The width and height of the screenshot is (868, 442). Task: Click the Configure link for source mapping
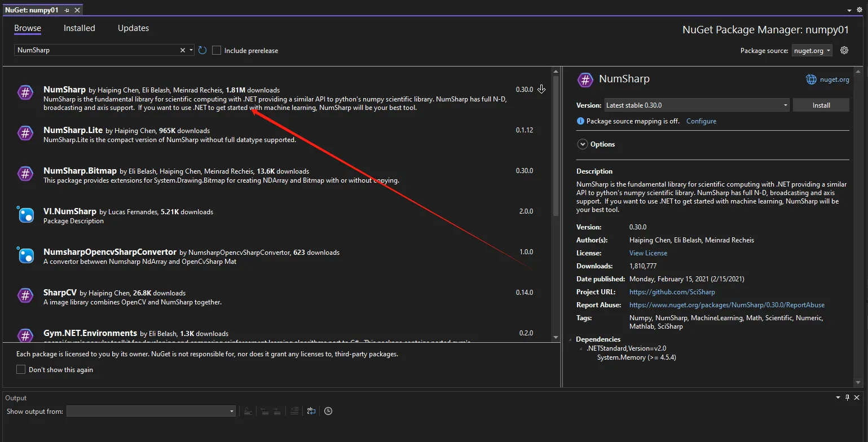click(701, 121)
